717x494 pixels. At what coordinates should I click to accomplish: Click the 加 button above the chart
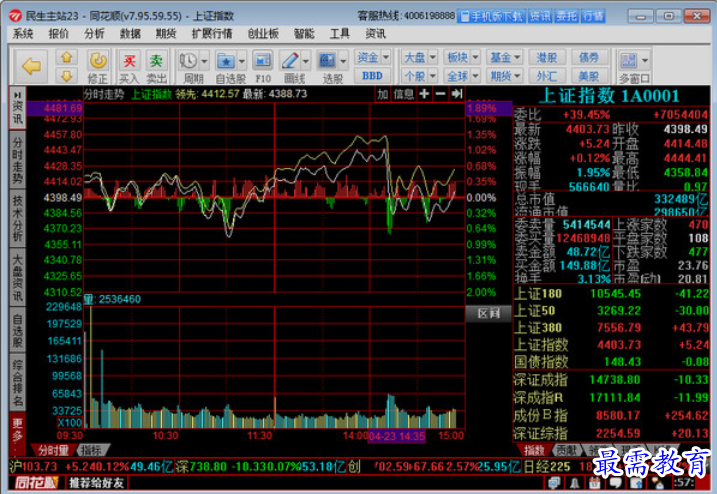pyautogui.click(x=382, y=94)
